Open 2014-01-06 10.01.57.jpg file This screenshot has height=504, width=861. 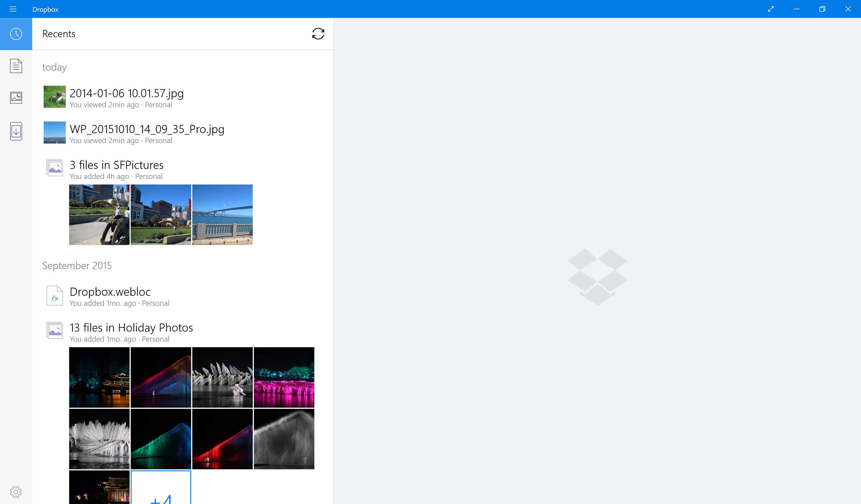pos(127,93)
